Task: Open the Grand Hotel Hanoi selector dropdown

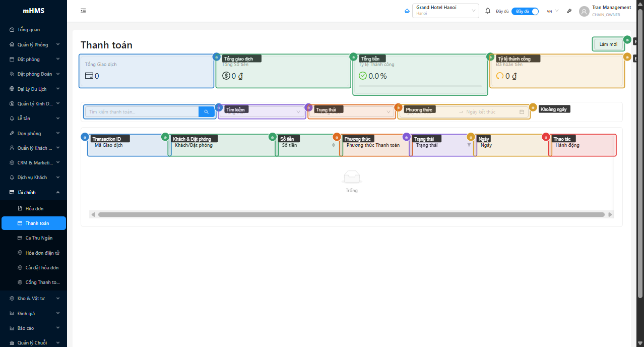Action: pyautogui.click(x=445, y=11)
